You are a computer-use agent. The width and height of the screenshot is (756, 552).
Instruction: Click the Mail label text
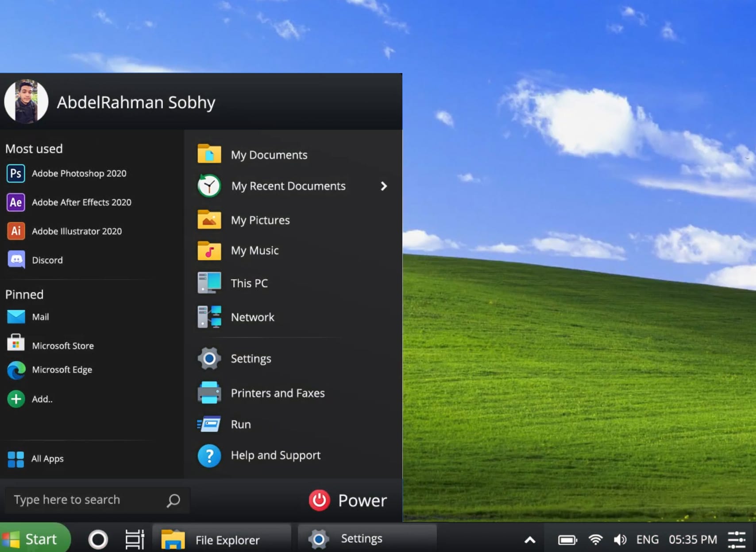(40, 317)
